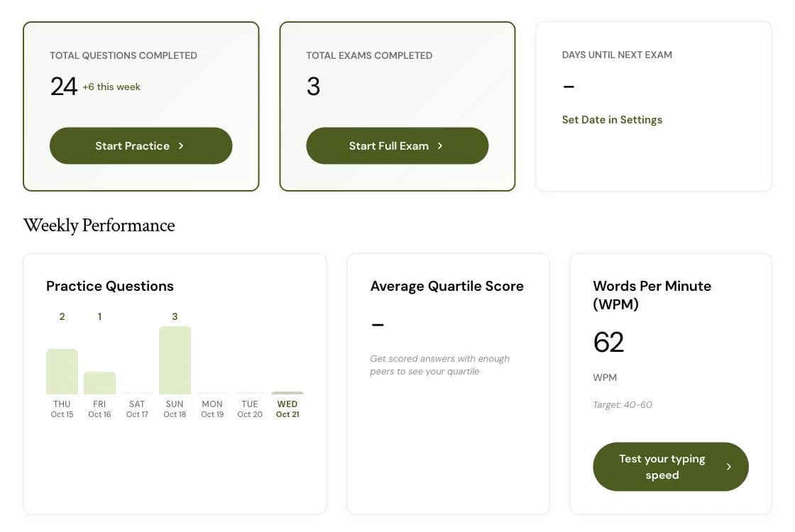Click the Test your typing speed button

tap(670, 467)
